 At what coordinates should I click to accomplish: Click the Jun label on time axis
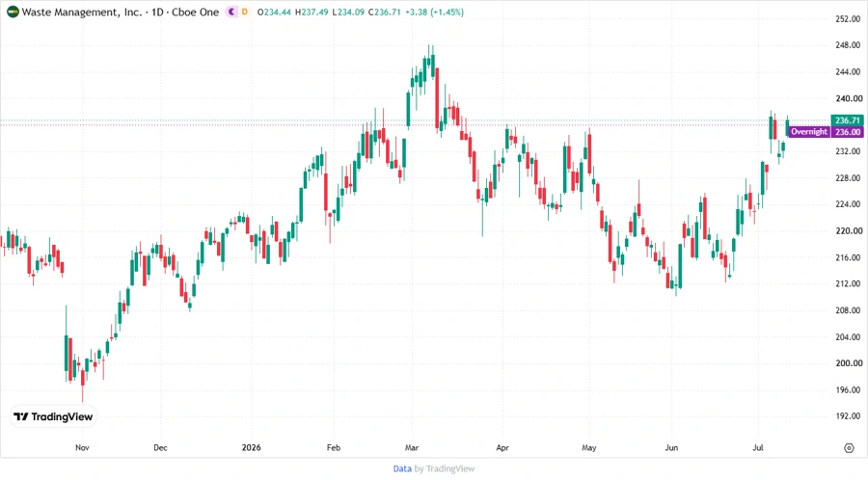point(671,447)
